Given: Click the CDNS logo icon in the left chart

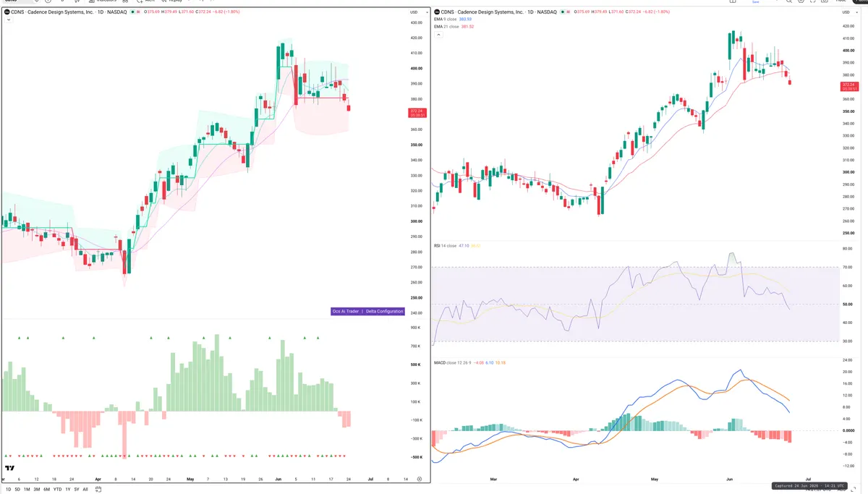Looking at the screenshot, I should pyautogui.click(x=6, y=12).
